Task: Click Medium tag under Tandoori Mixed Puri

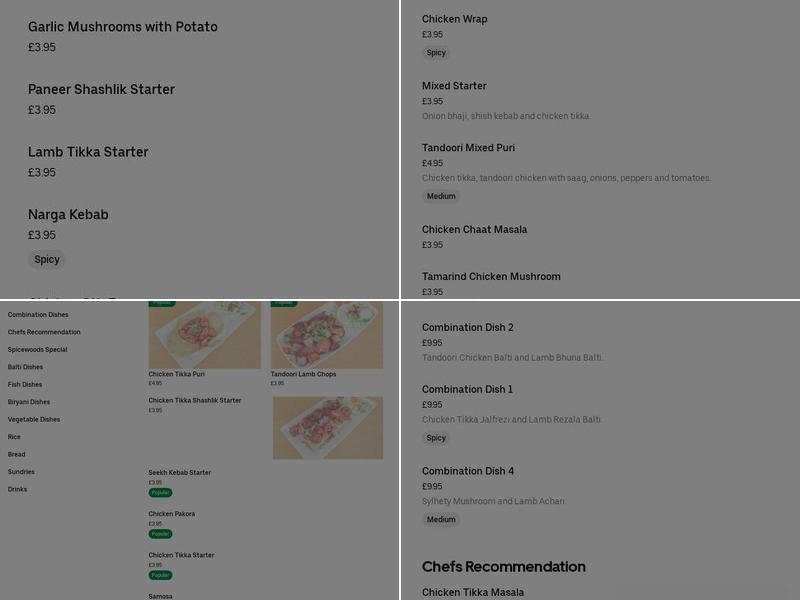Action: click(x=441, y=196)
